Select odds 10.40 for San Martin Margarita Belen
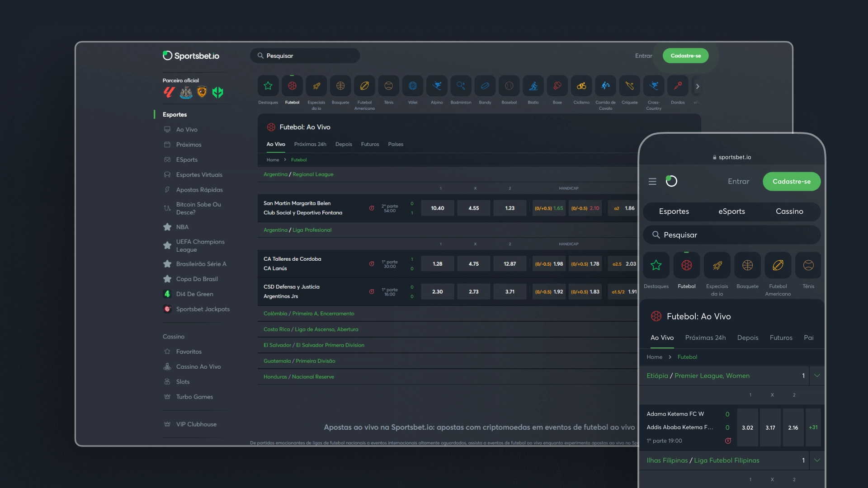 pos(437,208)
